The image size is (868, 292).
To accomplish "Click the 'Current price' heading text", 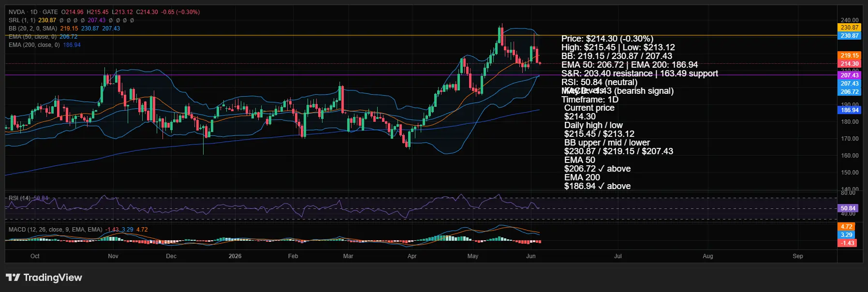I will [589, 108].
